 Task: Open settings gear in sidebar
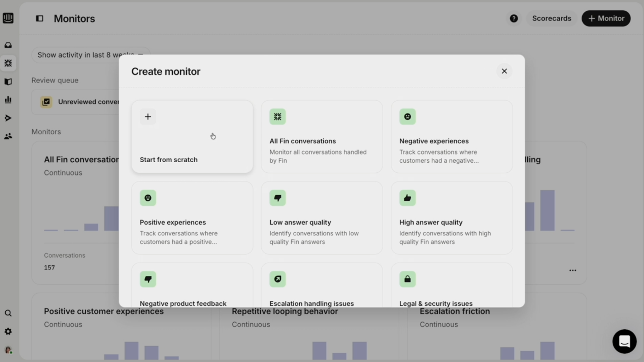[8, 331]
